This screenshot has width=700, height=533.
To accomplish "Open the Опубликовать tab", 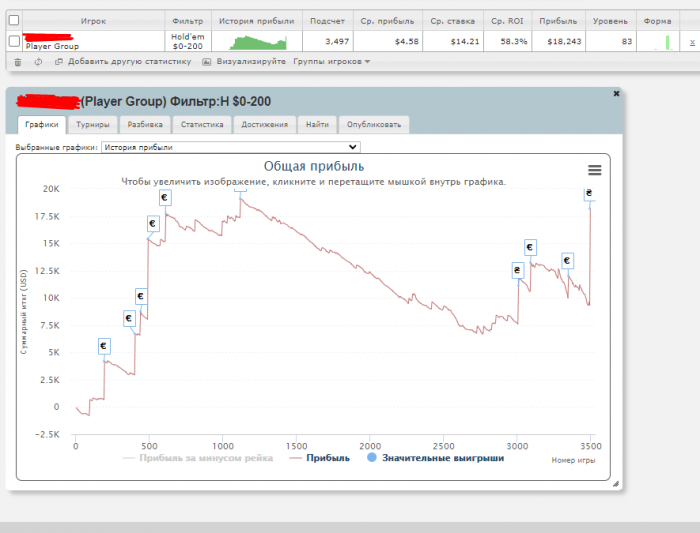I will pos(374,125).
